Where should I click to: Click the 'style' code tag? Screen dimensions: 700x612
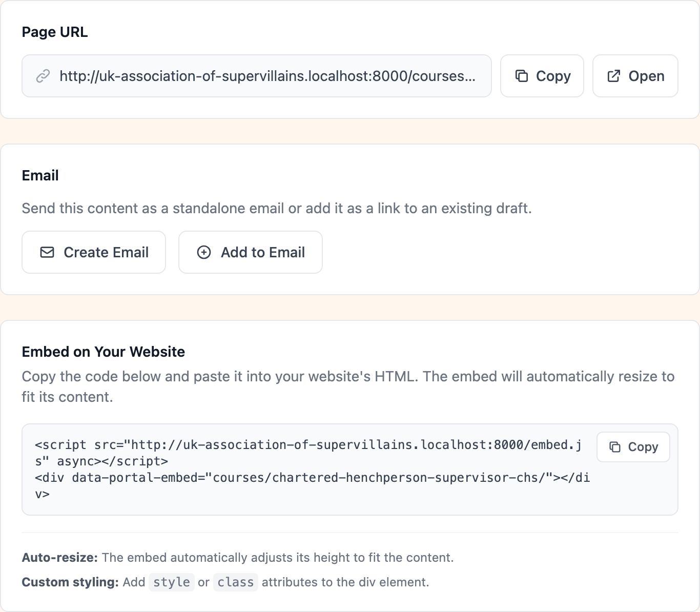pyautogui.click(x=172, y=582)
